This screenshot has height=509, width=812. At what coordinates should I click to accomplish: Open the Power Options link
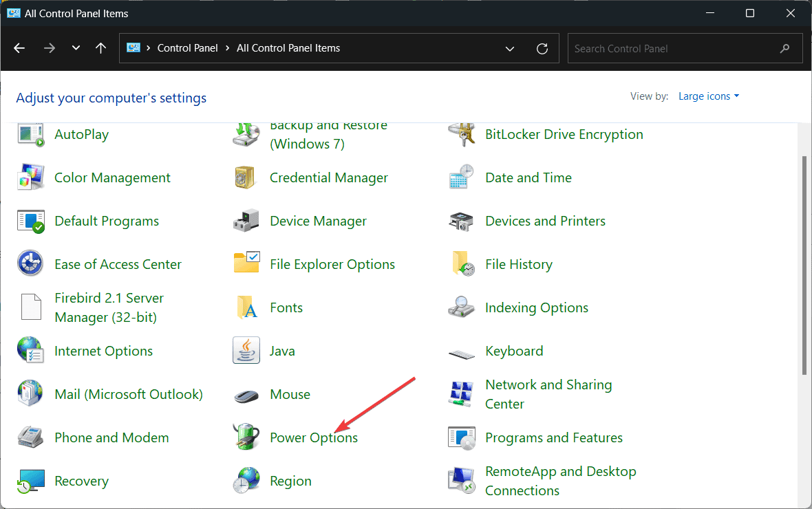point(314,437)
